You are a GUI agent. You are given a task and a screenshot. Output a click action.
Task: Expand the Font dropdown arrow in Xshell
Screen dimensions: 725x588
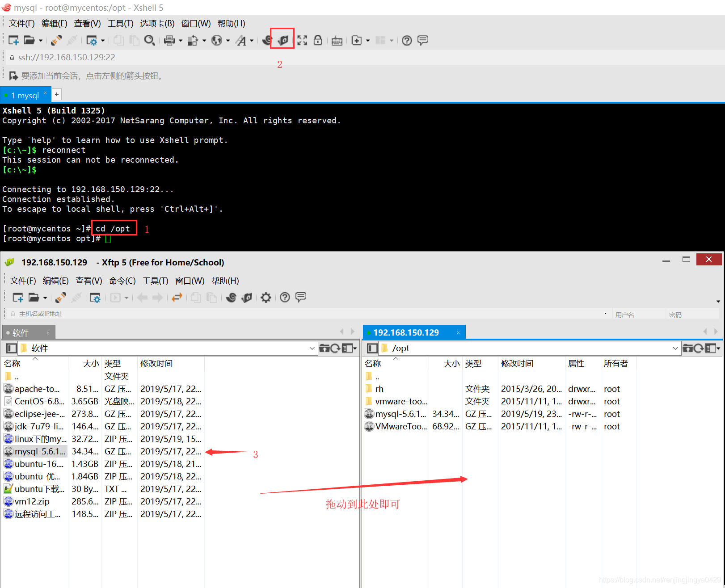click(x=252, y=41)
